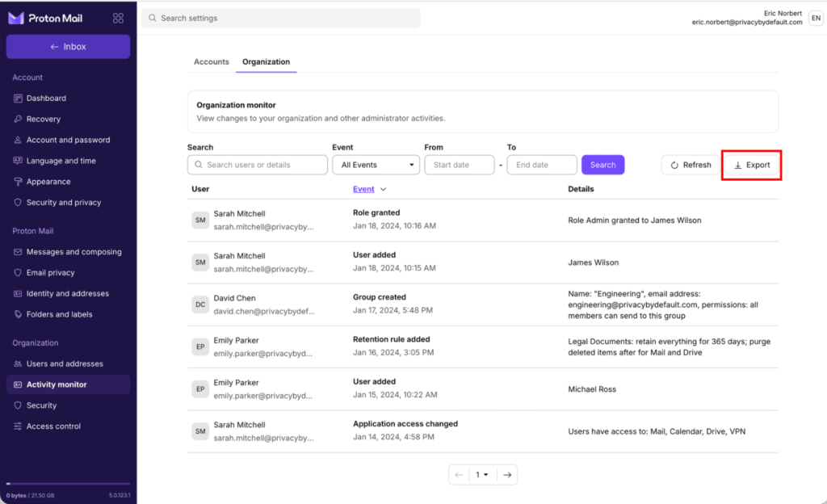Viewport: 827px width, 504px height.
Task: Click the Recovery key icon
Action: (18, 120)
